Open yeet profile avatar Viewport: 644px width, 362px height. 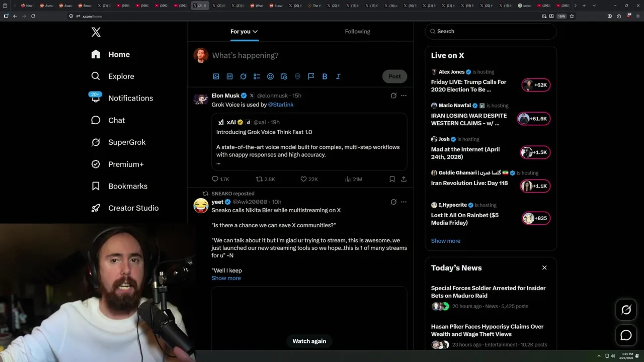click(x=201, y=205)
